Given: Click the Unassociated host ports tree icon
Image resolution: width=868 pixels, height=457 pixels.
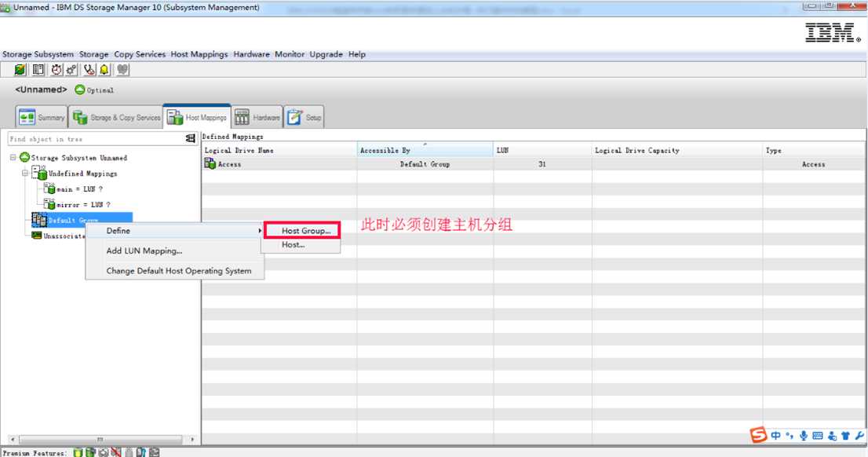Looking at the screenshot, I should point(37,236).
